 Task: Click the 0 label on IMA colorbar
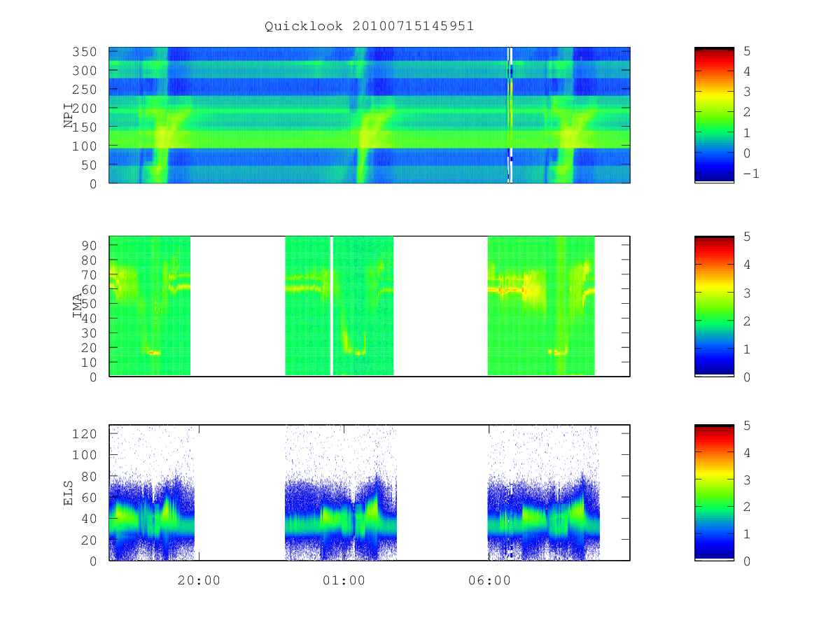(747, 377)
